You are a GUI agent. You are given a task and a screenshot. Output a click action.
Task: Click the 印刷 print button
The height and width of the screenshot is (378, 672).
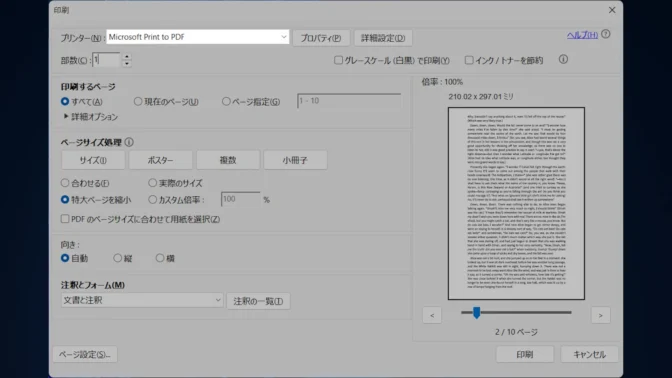[x=525, y=354]
